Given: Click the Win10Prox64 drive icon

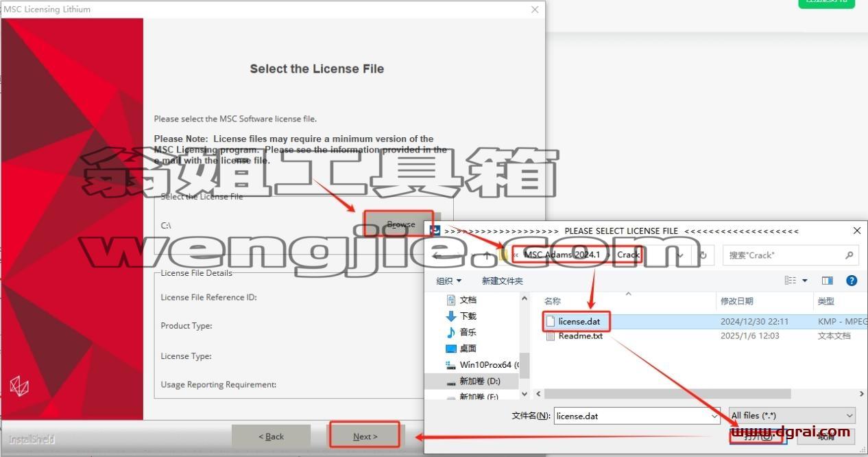Looking at the screenshot, I should pos(451,365).
